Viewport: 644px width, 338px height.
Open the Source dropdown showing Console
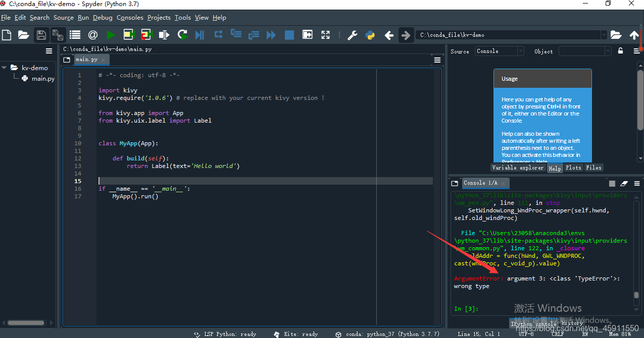pyautogui.click(x=499, y=51)
